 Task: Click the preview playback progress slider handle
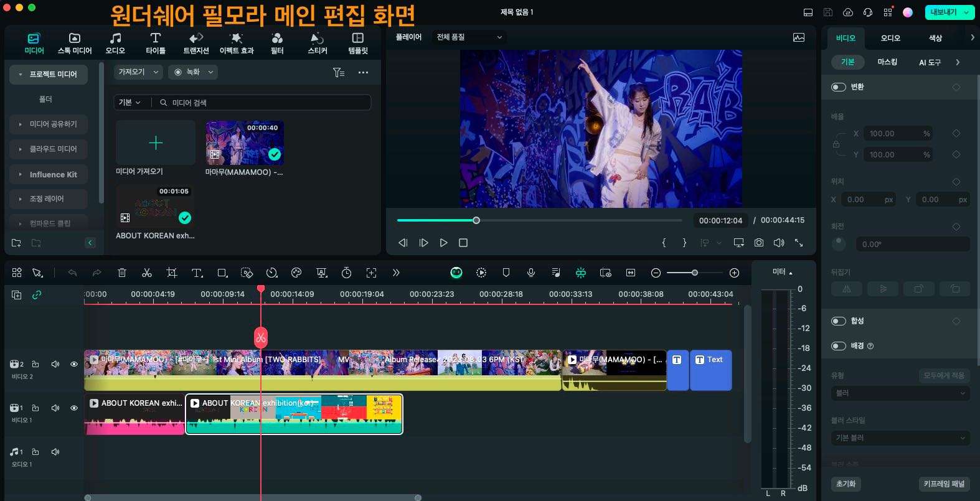[x=476, y=220]
